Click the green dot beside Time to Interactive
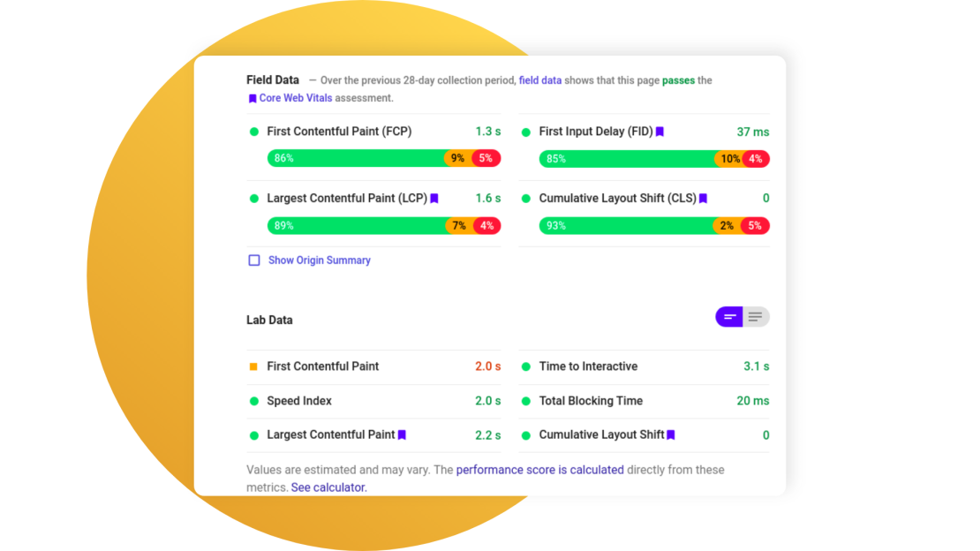The image size is (980, 551). [x=527, y=366]
